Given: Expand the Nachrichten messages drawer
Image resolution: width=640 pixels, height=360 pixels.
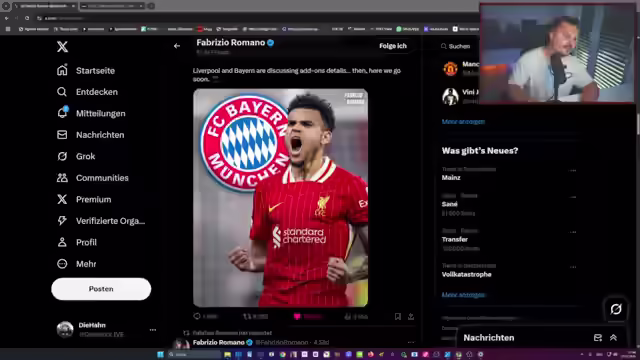Looking at the screenshot, I should (613, 338).
